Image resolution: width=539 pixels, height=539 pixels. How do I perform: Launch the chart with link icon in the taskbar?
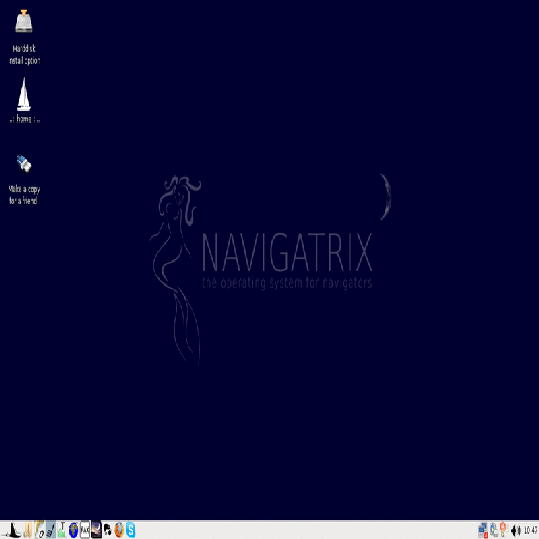coord(39,530)
